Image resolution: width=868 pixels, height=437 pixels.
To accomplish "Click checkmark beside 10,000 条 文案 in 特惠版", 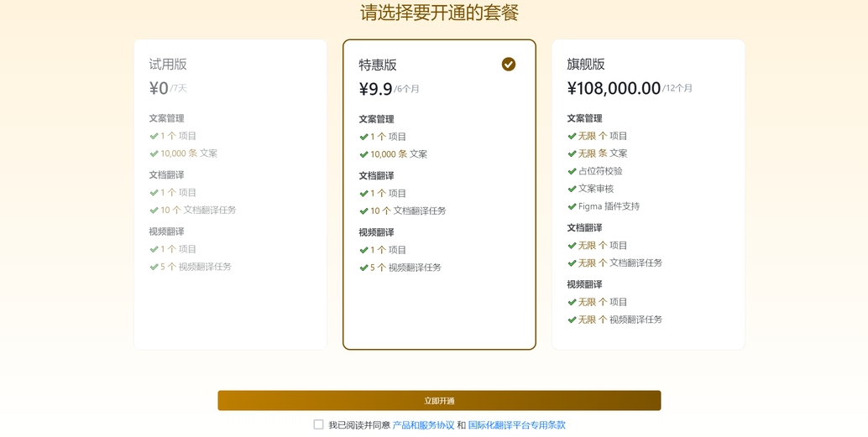I will pos(363,154).
